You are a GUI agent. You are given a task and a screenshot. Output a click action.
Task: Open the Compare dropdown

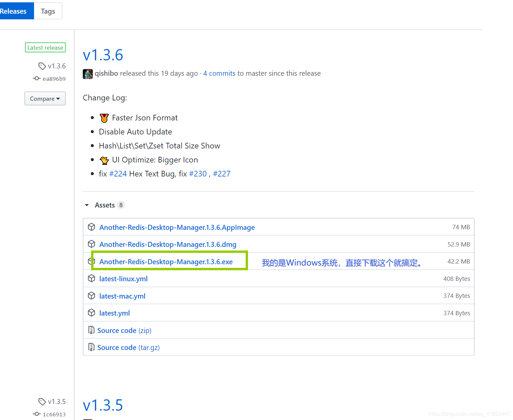tap(45, 98)
